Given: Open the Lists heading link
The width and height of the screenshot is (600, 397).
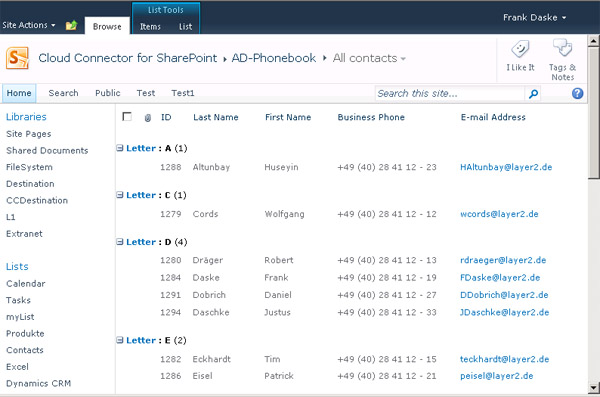Looking at the screenshot, I should point(17,266).
